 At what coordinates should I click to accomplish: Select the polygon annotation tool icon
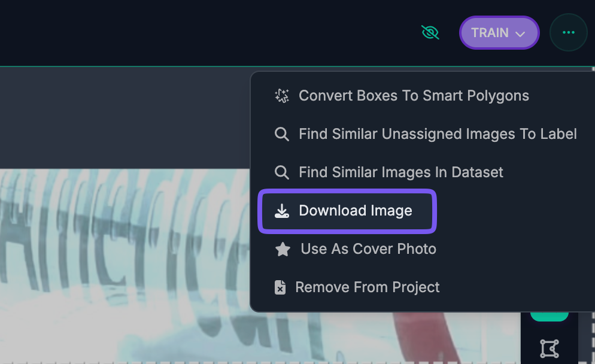point(549,348)
